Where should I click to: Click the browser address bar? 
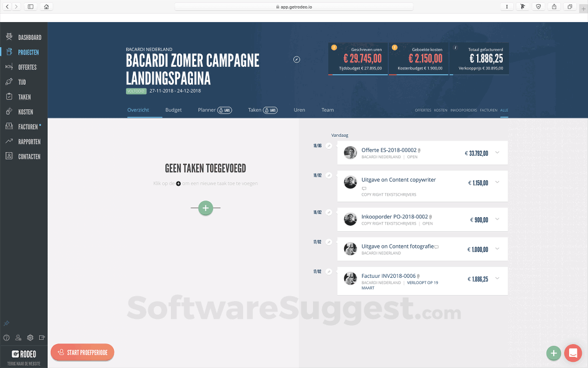(293, 7)
